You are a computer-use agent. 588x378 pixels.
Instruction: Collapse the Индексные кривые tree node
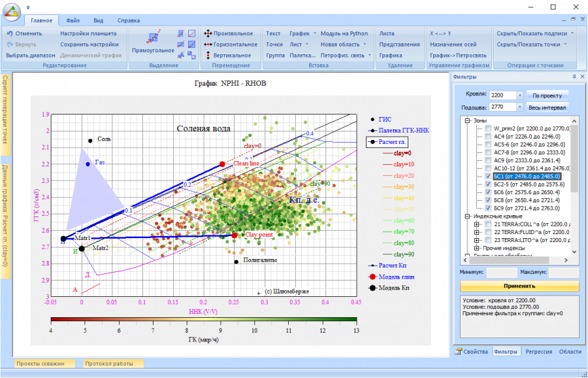coord(468,216)
